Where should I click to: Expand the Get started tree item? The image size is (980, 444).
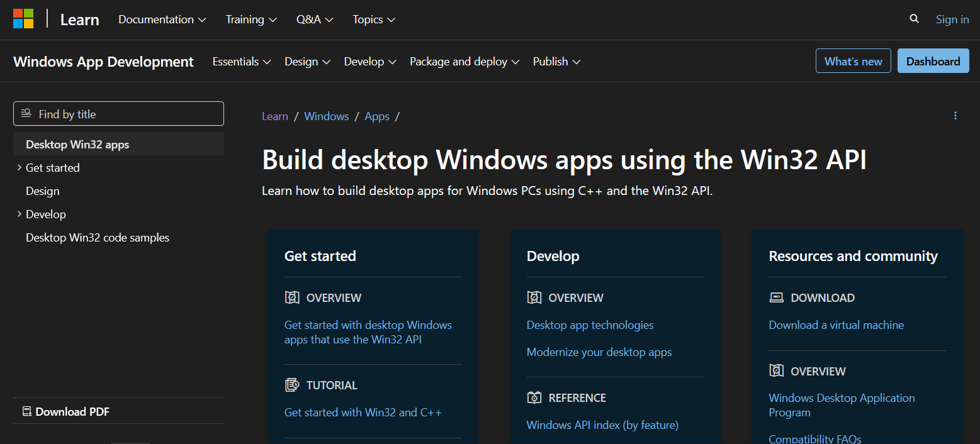pos(20,168)
